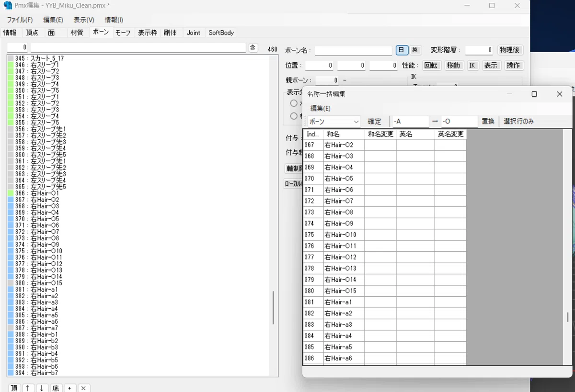Switch to the 表示枠 tab

[x=148, y=33]
